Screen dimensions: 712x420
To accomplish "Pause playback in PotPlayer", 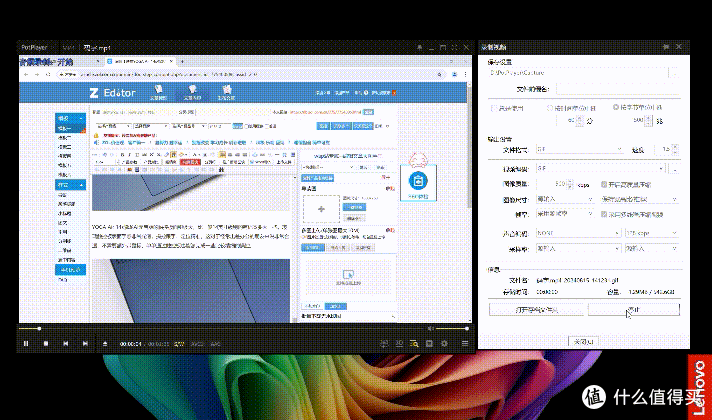I will coord(26,344).
